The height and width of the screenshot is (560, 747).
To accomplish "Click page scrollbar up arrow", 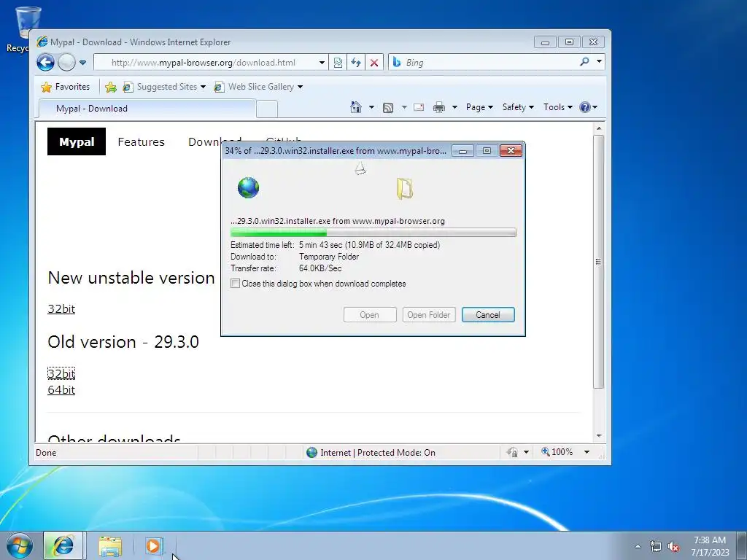I will 599,128.
